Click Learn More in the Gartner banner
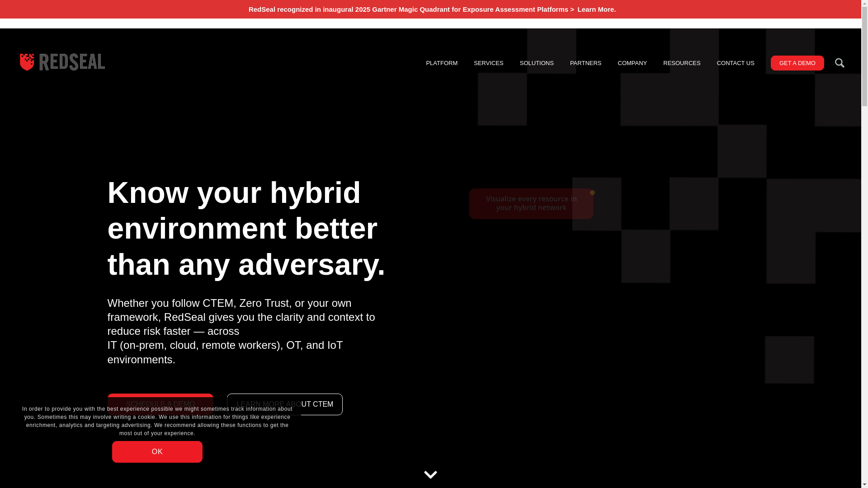This screenshot has height=488, width=868. pos(596,9)
